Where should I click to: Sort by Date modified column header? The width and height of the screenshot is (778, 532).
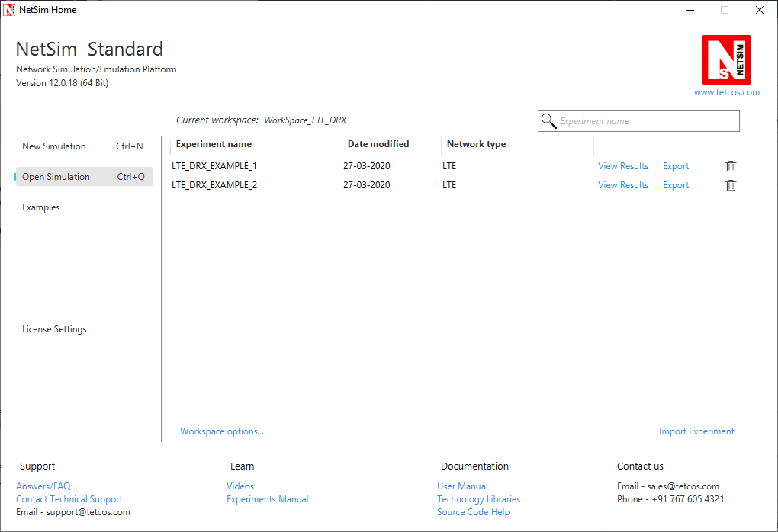[x=378, y=144]
